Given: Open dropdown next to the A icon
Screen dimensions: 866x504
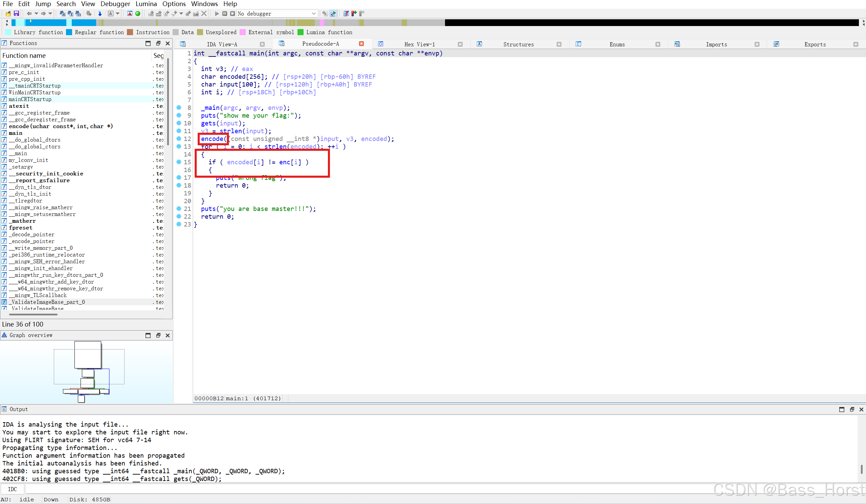Looking at the screenshot, I should pos(117,14).
